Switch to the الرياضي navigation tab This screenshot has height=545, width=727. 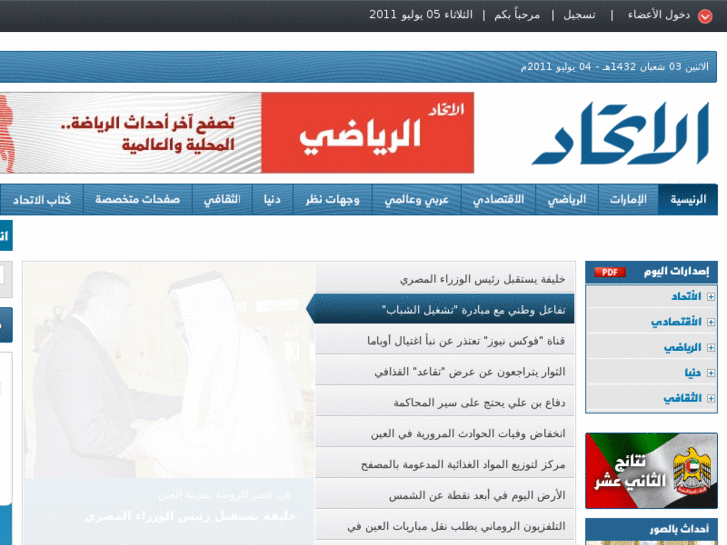click(567, 199)
